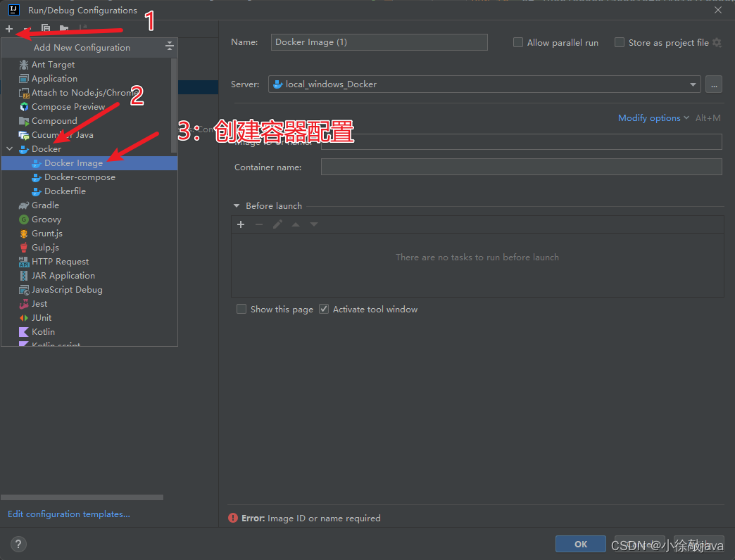Click the OK button

click(580, 544)
